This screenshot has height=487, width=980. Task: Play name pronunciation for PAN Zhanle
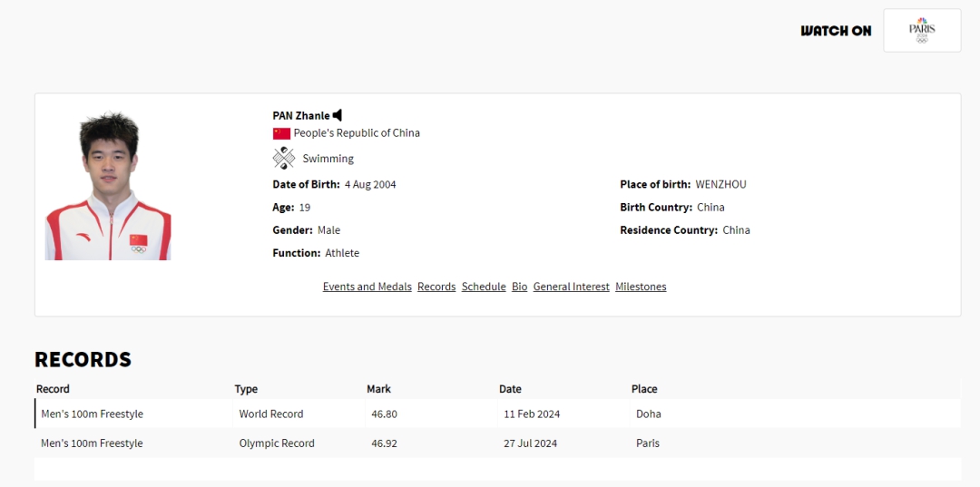pyautogui.click(x=338, y=115)
